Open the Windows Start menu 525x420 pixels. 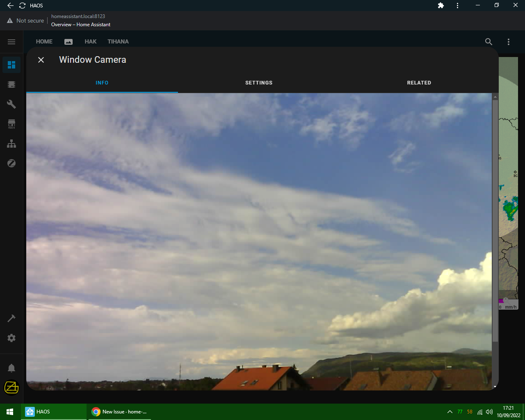click(10, 412)
